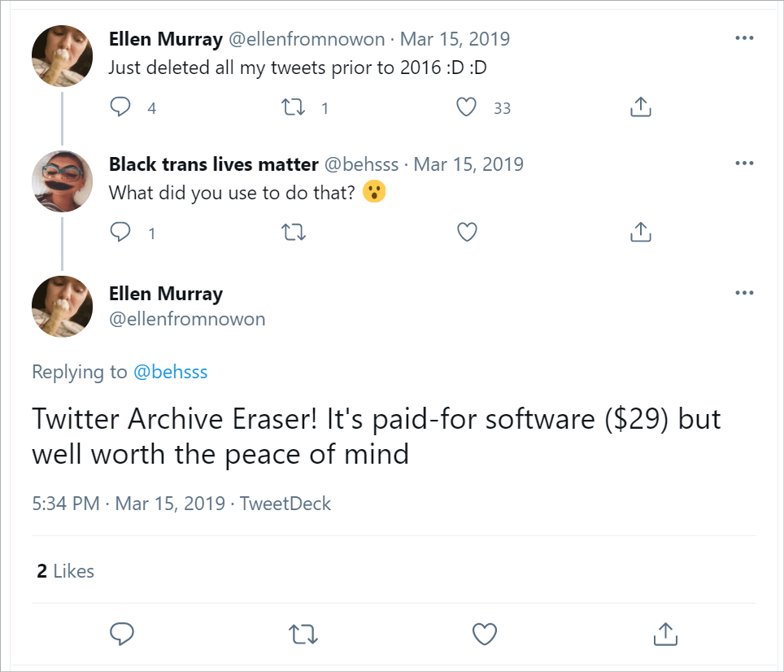Click Ellen Murray's profile name

click(x=166, y=294)
